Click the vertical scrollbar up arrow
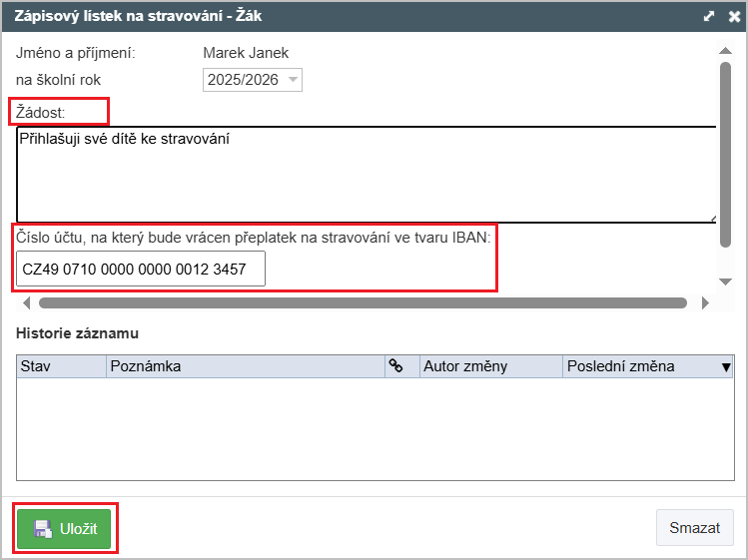 click(x=727, y=51)
